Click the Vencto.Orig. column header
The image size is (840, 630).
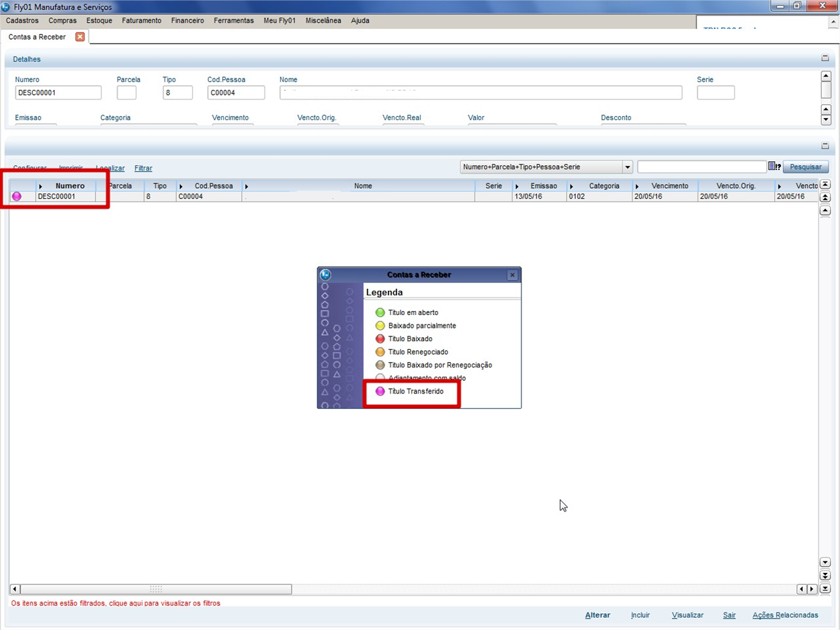(x=736, y=186)
